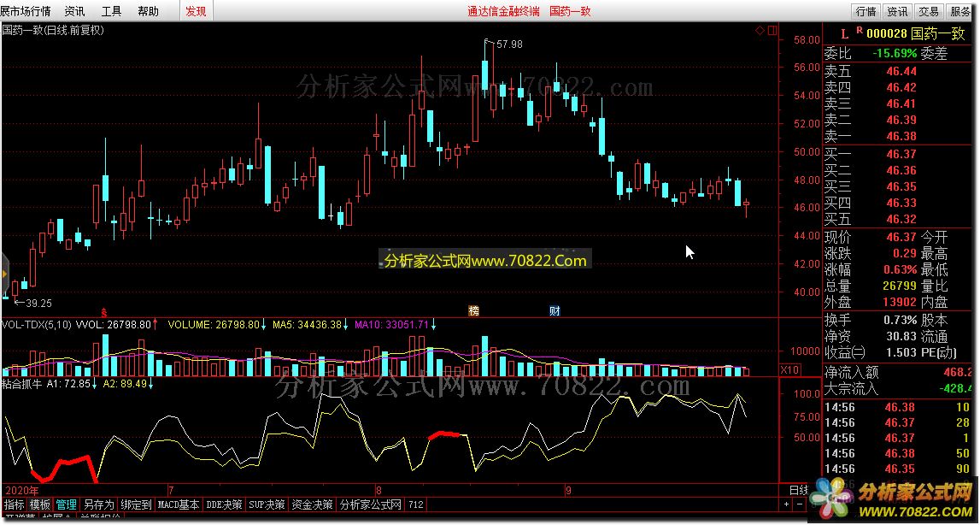
Task: Click the 行情 button at top right
Action: point(866,11)
